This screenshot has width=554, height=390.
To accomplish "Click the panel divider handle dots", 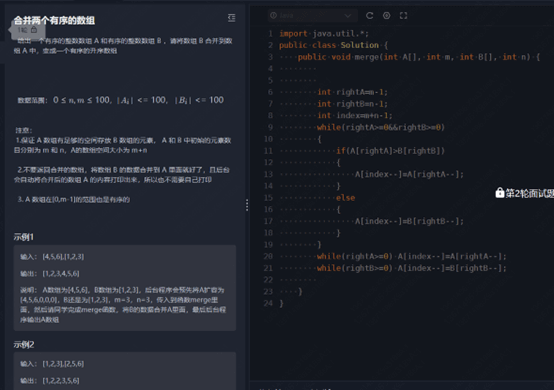I will (247, 205).
